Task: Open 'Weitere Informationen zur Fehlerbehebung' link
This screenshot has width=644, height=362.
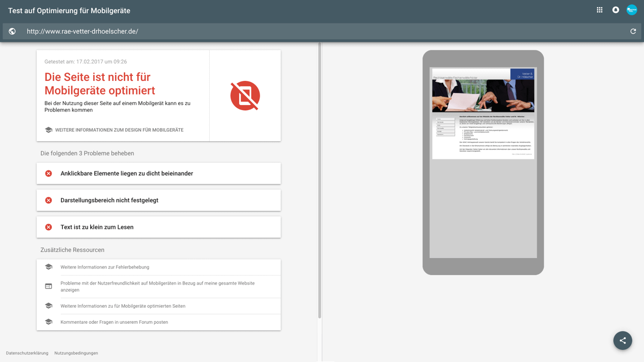Action: tap(105, 267)
